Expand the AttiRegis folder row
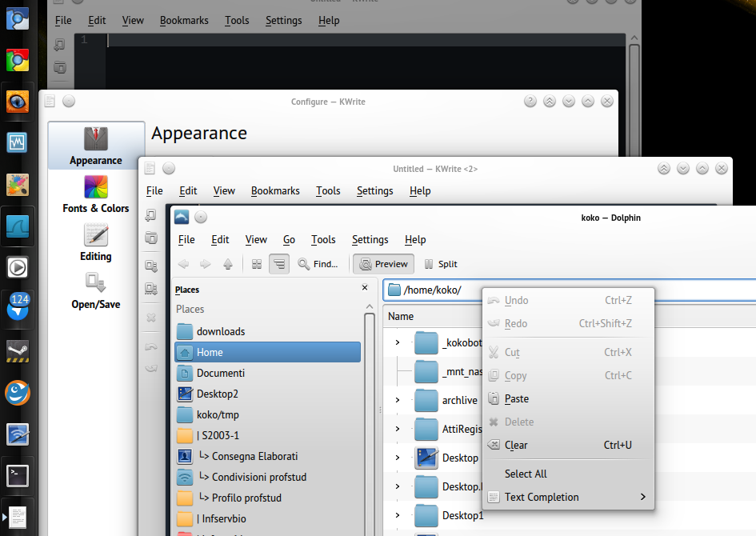 click(398, 429)
